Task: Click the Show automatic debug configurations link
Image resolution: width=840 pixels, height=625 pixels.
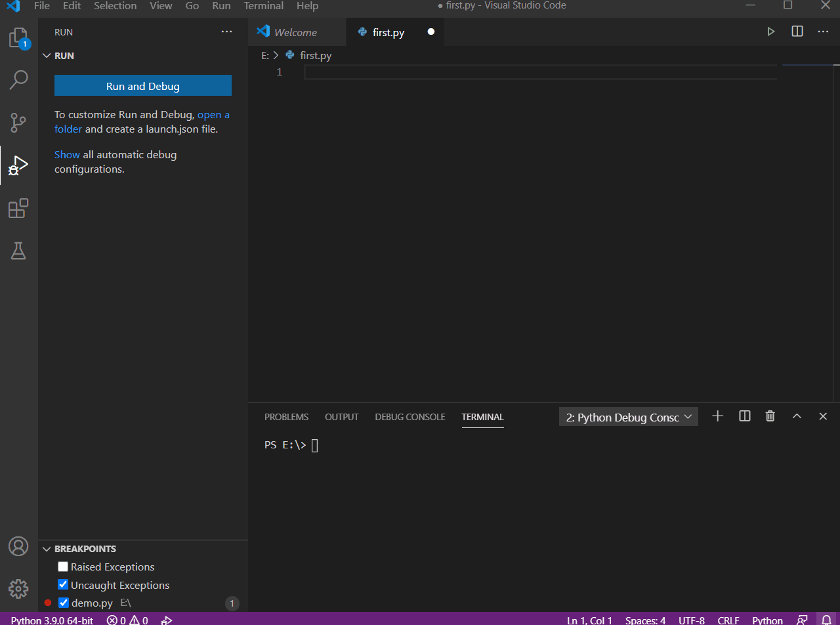Action: 67,154
